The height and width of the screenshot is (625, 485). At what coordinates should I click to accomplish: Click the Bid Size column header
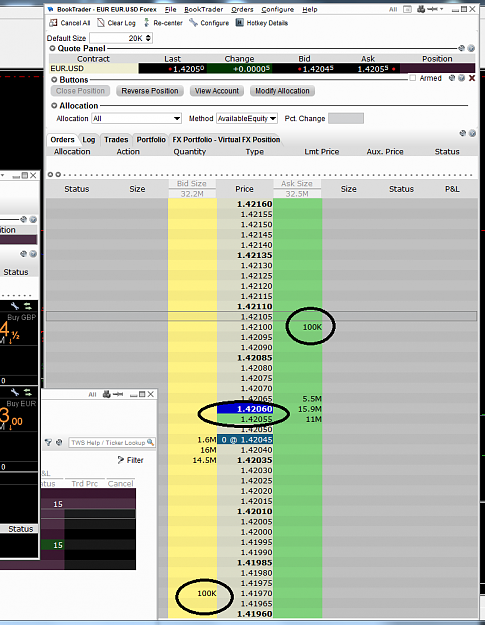click(192, 183)
